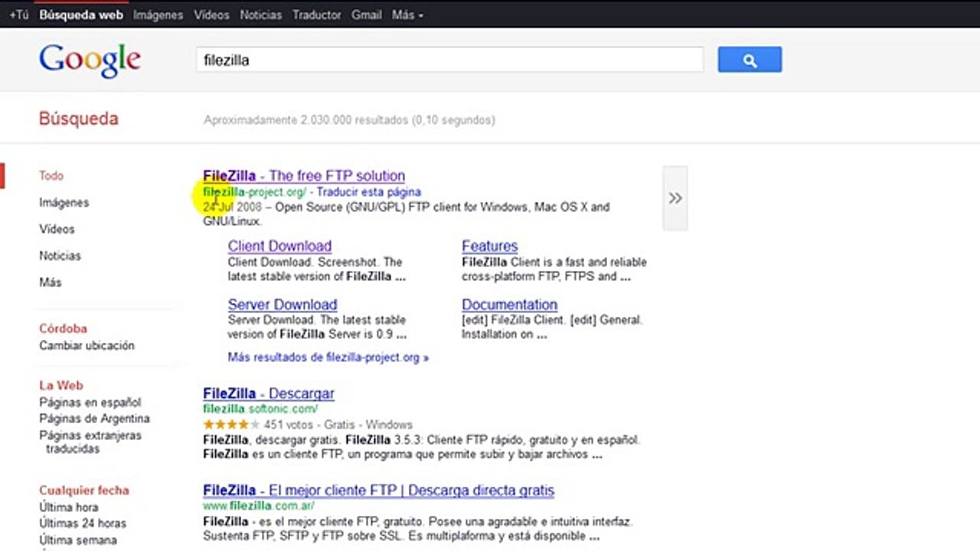Select Búsqueda web in top bar
Image resolution: width=980 pixels, height=551 pixels.
(x=81, y=15)
